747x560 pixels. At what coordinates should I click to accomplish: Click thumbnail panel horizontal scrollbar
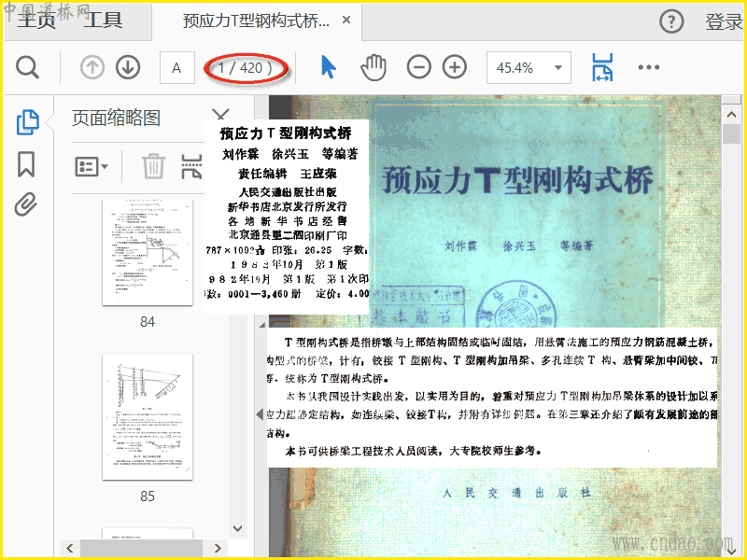141,548
